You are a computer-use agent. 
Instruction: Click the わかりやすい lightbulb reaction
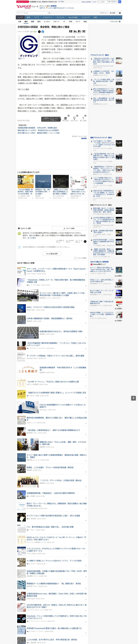pos(74,118)
